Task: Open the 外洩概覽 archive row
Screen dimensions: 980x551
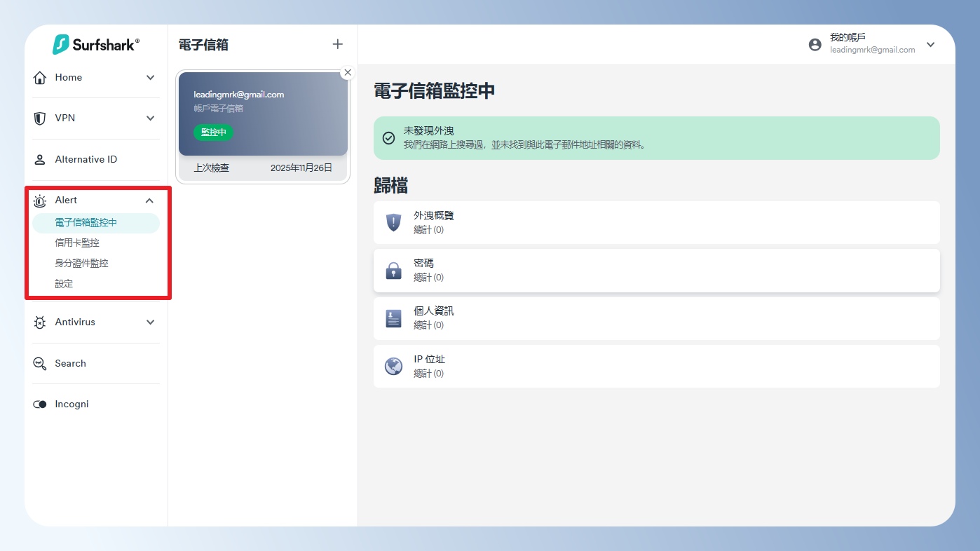Action: click(x=656, y=222)
